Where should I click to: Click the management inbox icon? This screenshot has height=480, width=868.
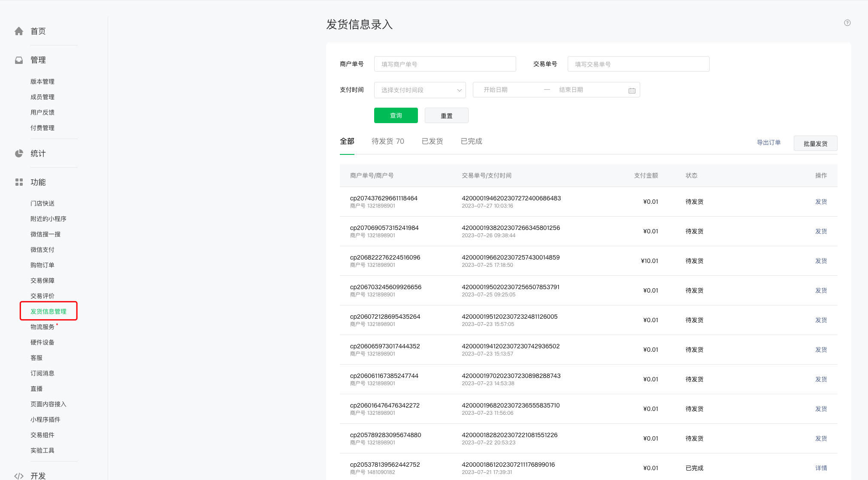click(x=19, y=60)
